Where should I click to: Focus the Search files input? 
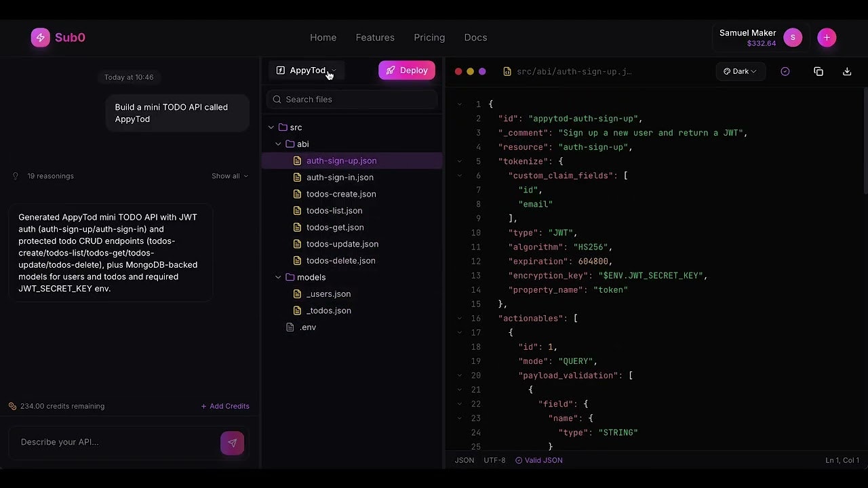click(x=353, y=99)
